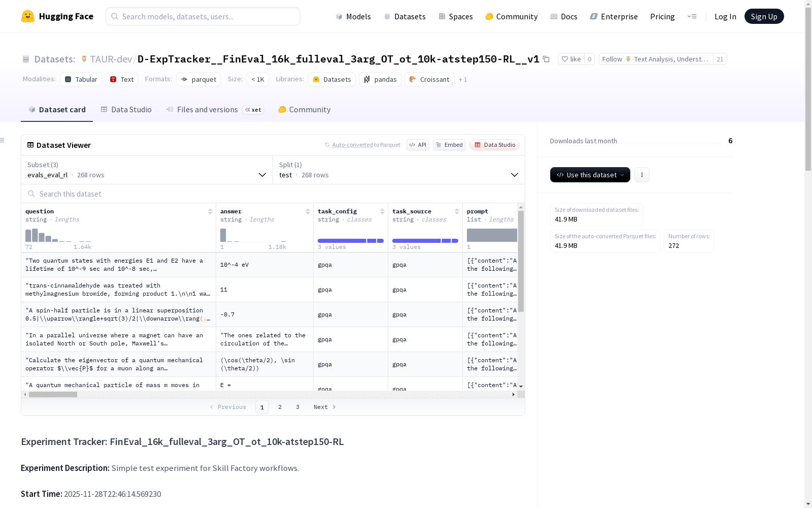
Task: Go to page 2 of results
Action: 280,407
